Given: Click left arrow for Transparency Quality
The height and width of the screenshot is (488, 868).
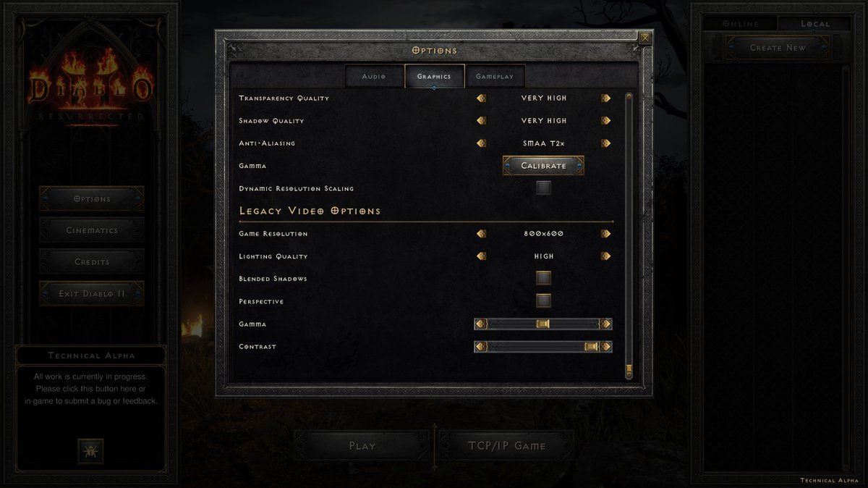Looking at the screenshot, I should 482,98.
